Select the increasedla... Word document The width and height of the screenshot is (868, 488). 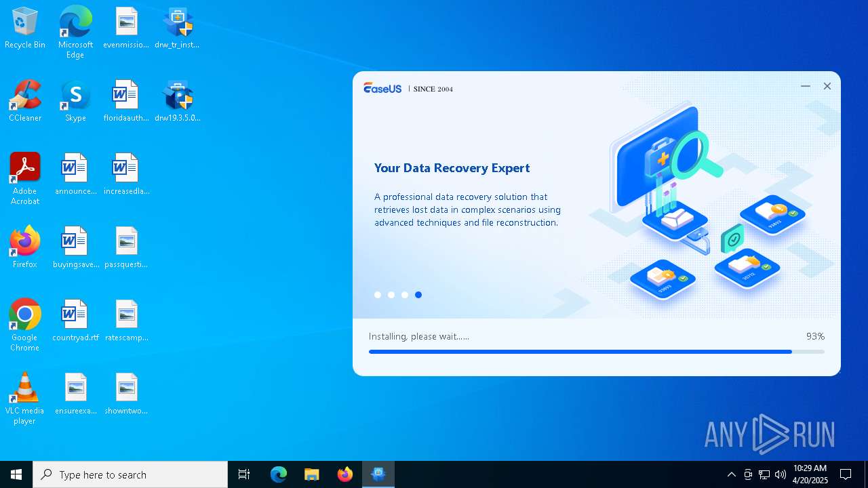click(x=126, y=174)
